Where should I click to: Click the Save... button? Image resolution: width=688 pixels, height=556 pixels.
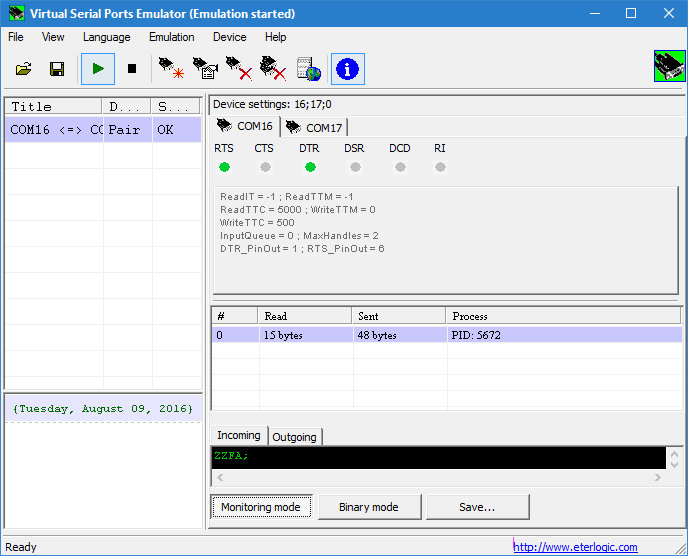[x=477, y=507]
